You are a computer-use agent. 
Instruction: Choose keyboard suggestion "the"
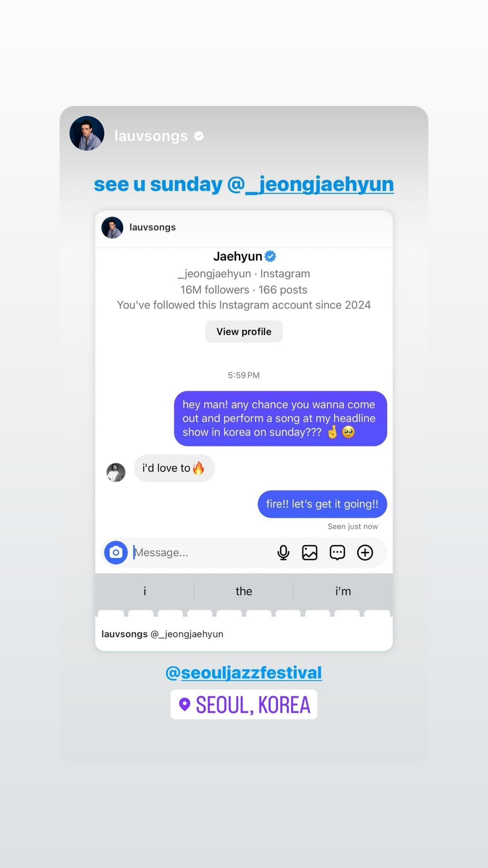click(x=244, y=591)
